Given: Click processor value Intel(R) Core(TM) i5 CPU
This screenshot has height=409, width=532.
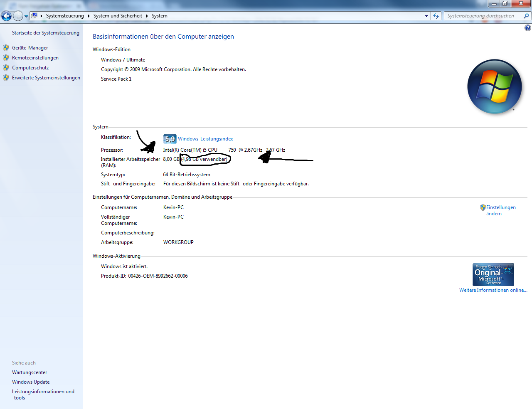Looking at the screenshot, I should click(x=190, y=150).
